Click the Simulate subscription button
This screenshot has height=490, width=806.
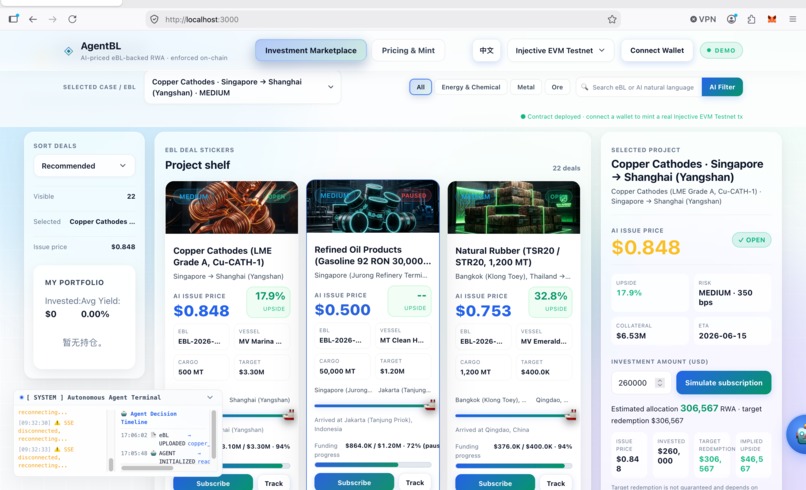point(723,383)
